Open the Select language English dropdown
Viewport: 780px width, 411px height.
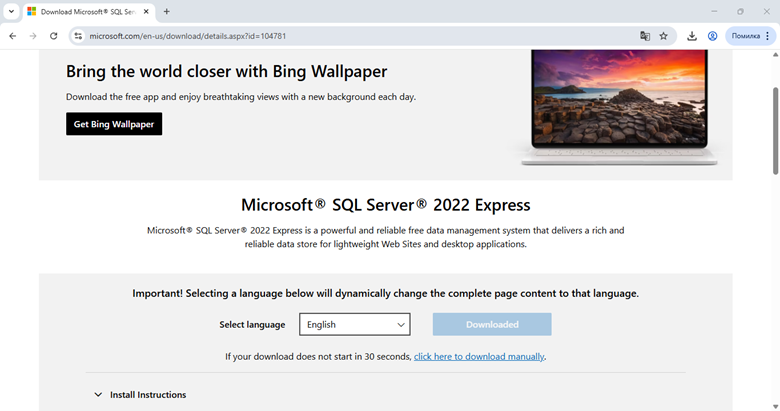click(355, 324)
